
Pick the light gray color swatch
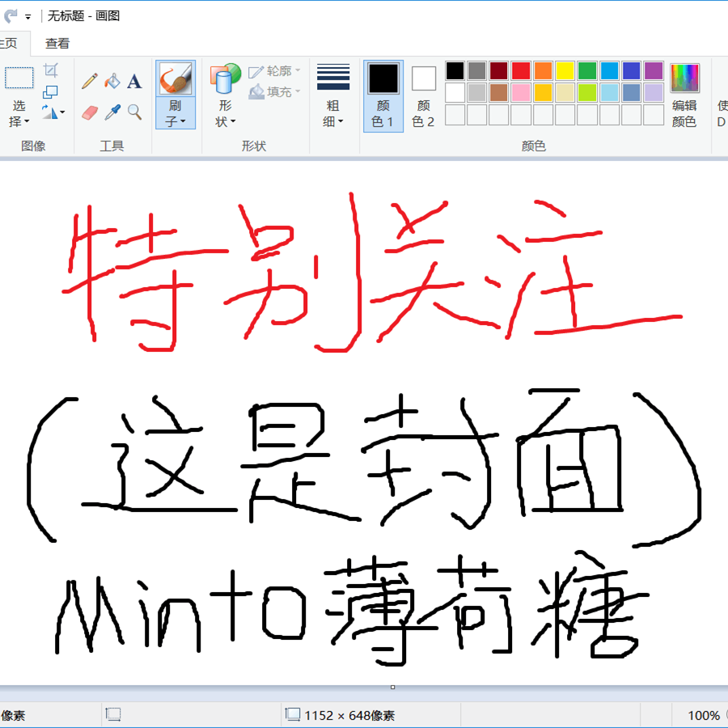click(476, 93)
